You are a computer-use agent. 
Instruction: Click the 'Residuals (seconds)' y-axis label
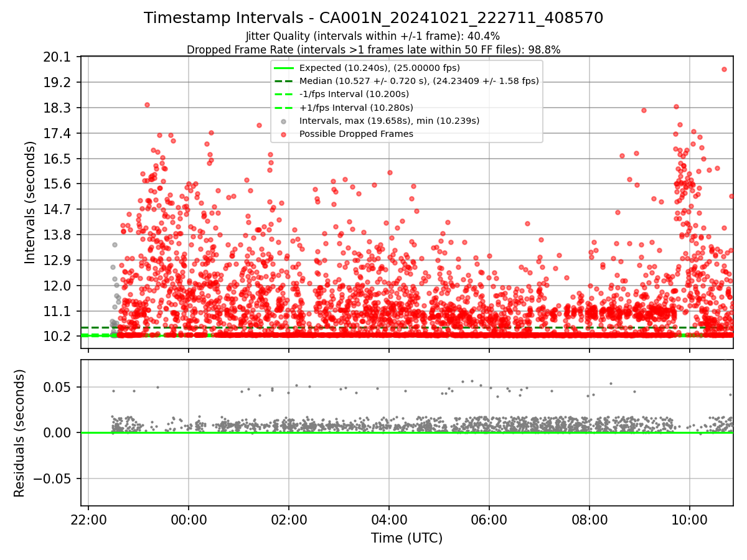coord(20,433)
